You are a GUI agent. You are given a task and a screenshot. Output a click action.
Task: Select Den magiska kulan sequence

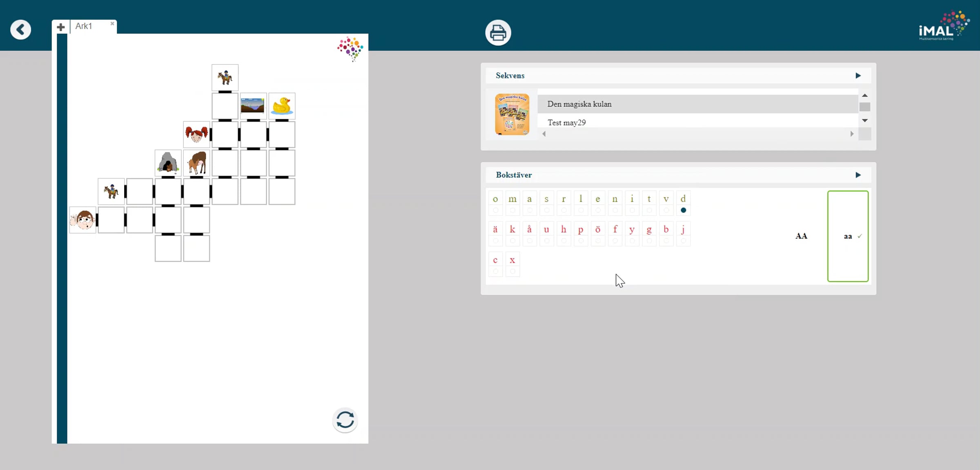click(579, 104)
